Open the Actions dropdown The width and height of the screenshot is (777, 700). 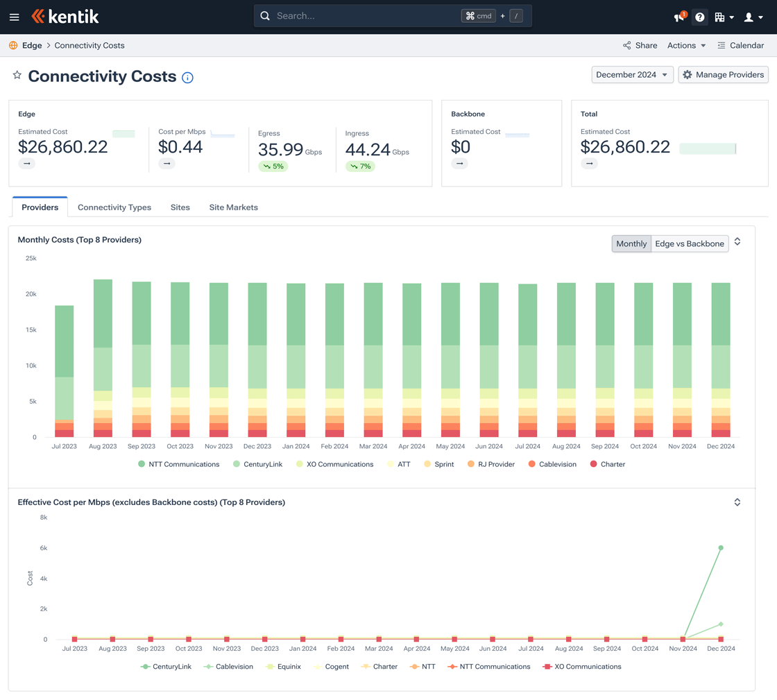tap(686, 45)
